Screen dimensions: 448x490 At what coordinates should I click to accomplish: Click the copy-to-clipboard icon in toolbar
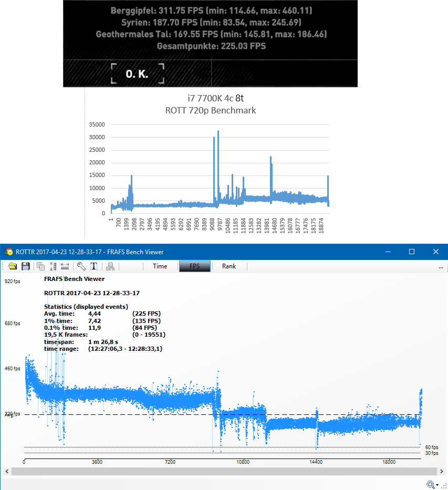click(40, 266)
